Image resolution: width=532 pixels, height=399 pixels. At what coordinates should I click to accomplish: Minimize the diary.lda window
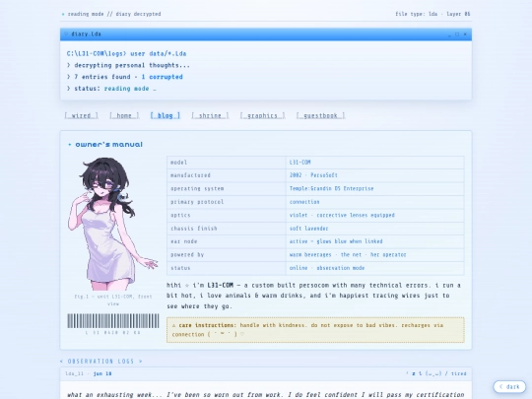tap(449, 34)
